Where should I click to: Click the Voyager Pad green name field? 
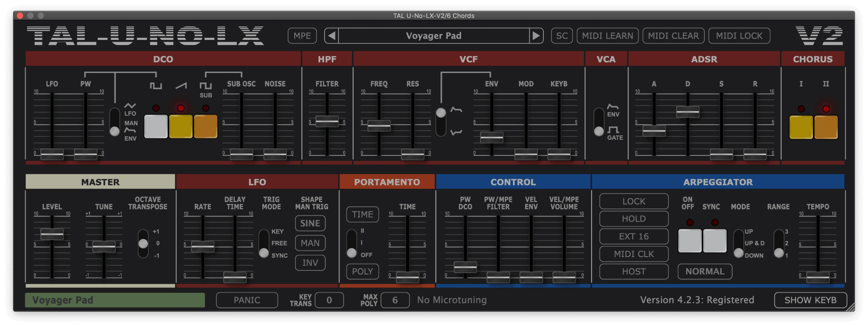(115, 300)
